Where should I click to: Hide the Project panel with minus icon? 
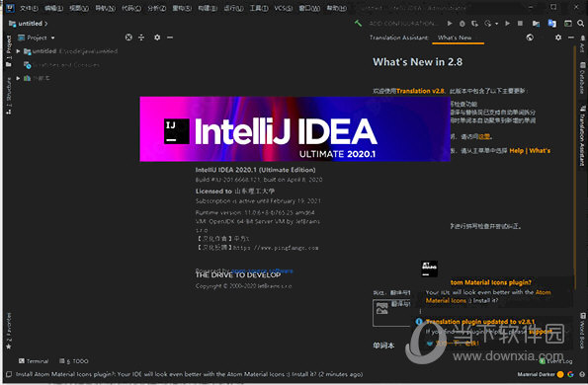[x=170, y=38]
